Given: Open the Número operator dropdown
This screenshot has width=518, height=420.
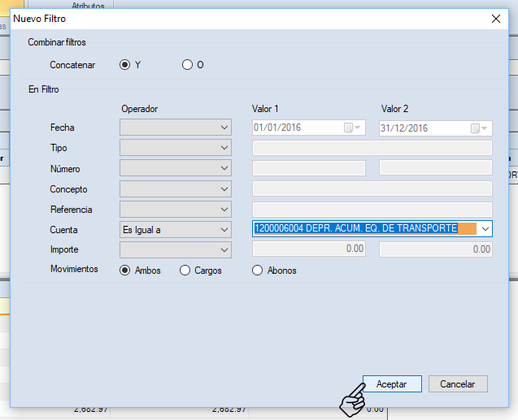Looking at the screenshot, I should pos(176,168).
